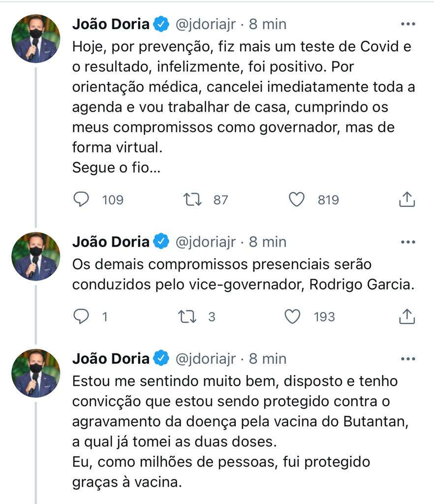
Task: Click profile picture beside third tweet
Action: coord(36,374)
